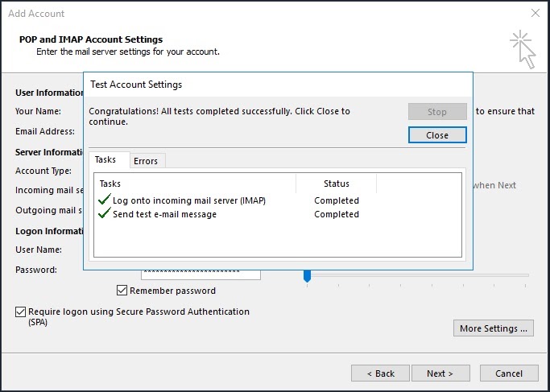Click into the Password field
Image resolution: width=550 pixels, height=392 pixels.
point(201,273)
